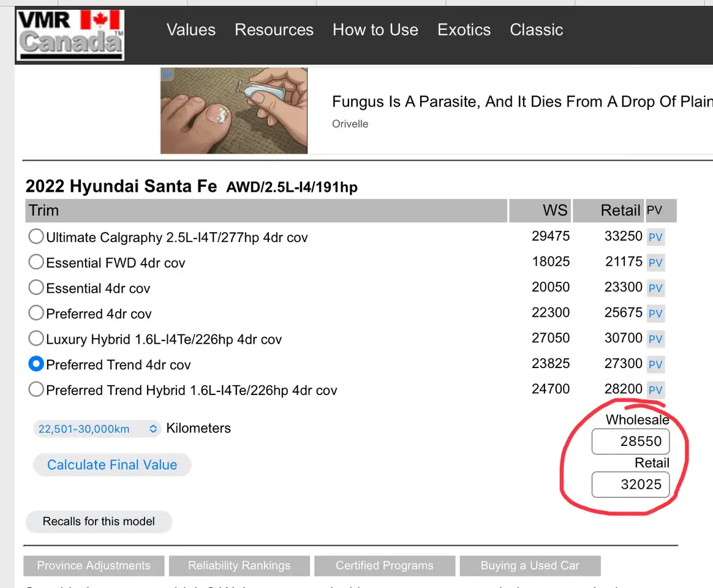Click retail value 28200
The image size is (713, 588).
(x=623, y=389)
